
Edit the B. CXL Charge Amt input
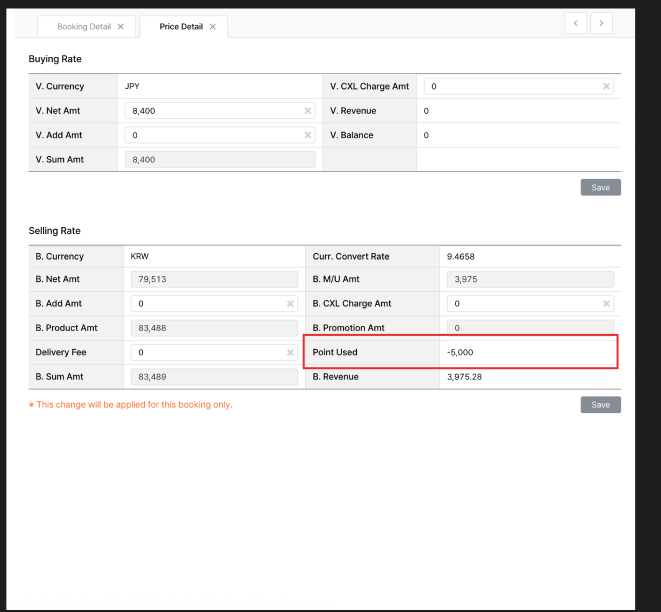tap(530, 304)
